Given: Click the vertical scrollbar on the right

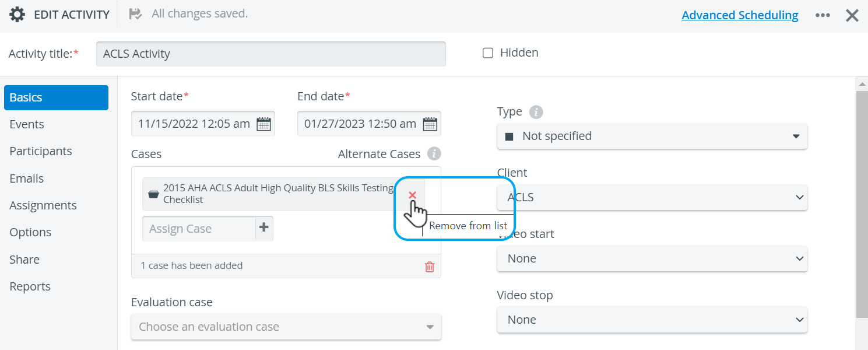Looking at the screenshot, I should point(862,204).
